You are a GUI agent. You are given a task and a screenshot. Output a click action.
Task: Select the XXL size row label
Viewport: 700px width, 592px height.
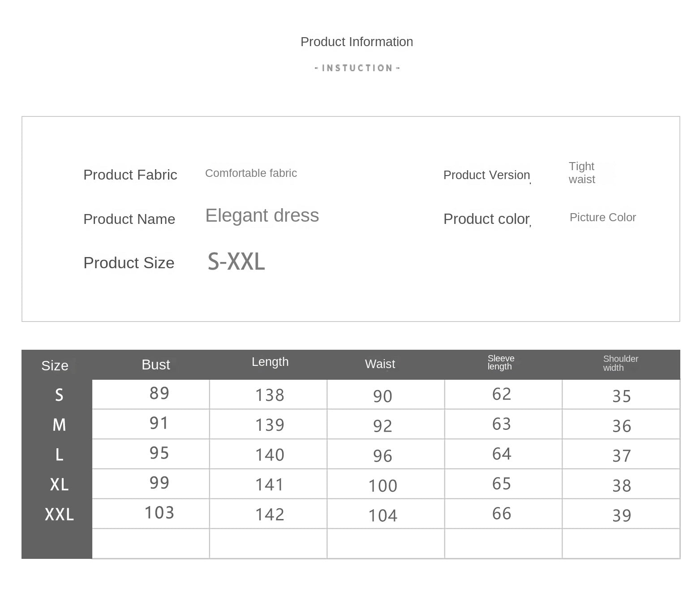[x=59, y=515]
